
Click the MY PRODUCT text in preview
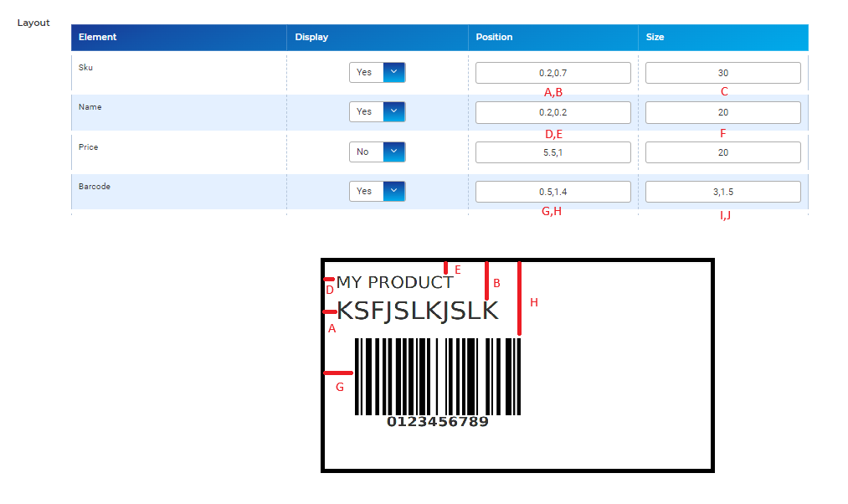tap(394, 283)
